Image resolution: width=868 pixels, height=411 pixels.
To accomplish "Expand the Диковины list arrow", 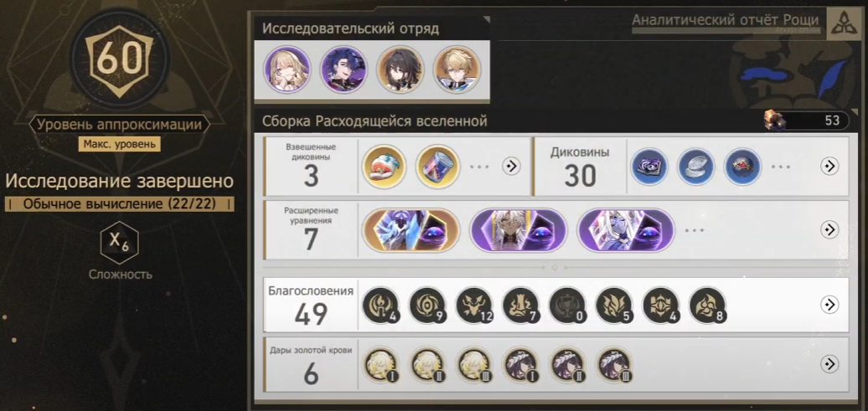I will (x=829, y=166).
